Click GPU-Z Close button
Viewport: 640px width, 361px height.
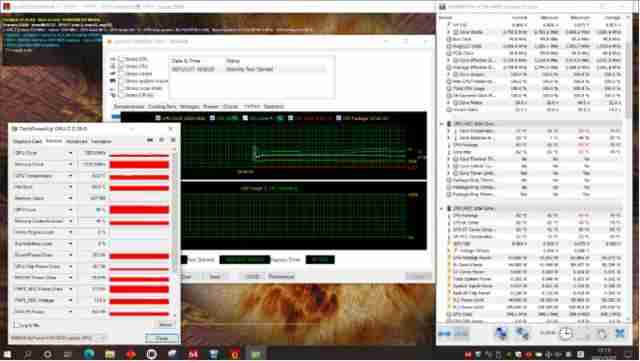pos(162,338)
